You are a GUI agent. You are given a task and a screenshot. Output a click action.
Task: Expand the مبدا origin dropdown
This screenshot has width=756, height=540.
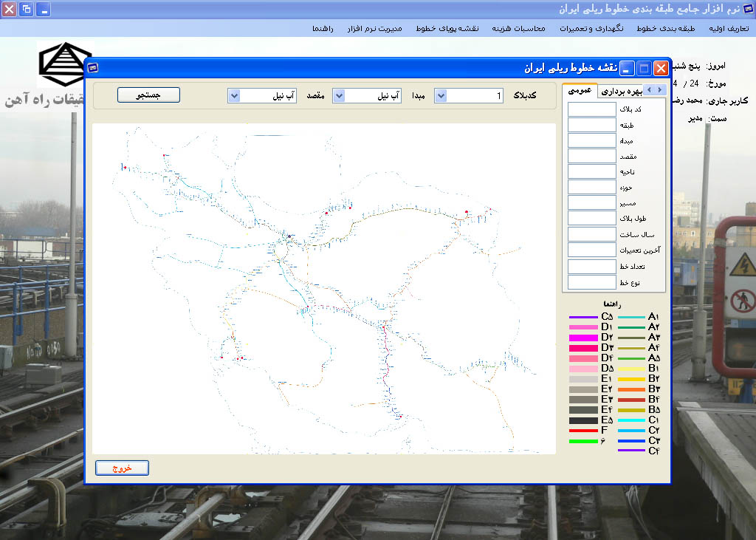coord(339,95)
